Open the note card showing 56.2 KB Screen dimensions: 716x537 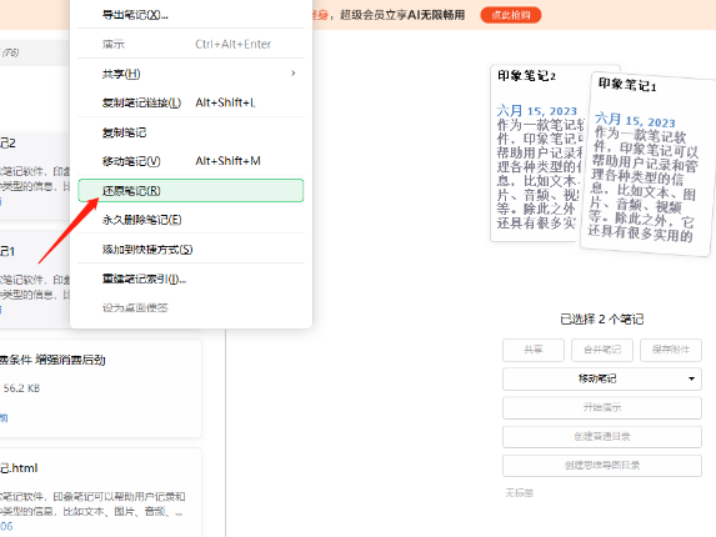point(100,388)
